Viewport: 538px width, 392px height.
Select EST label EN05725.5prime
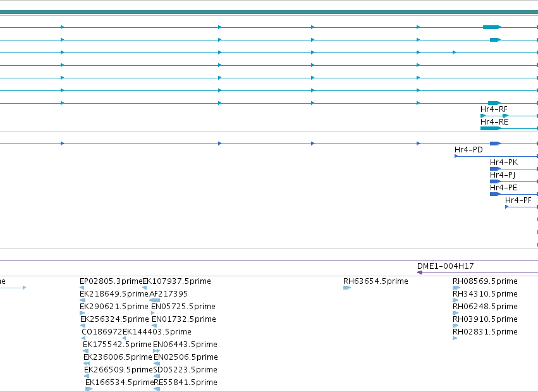click(x=183, y=307)
